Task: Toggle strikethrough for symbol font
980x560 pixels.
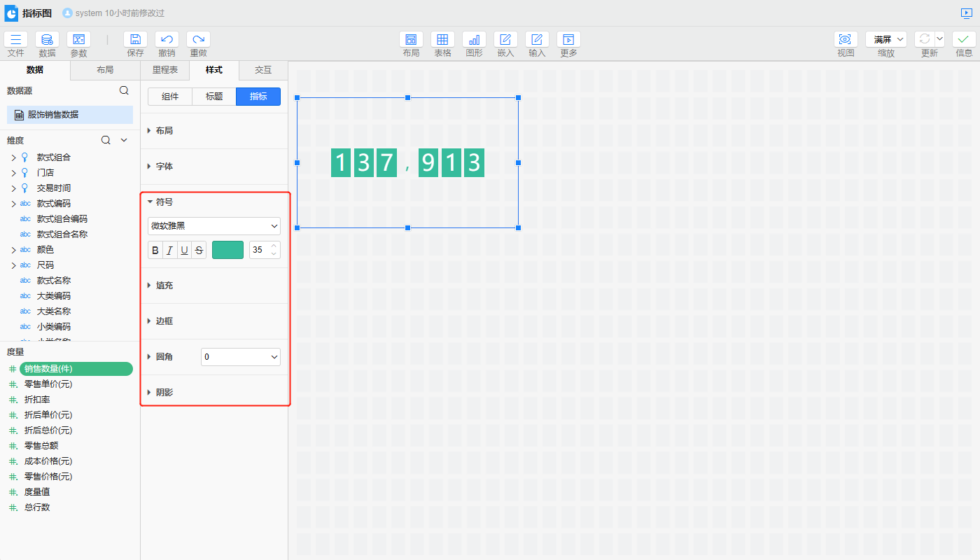Action: click(x=199, y=251)
